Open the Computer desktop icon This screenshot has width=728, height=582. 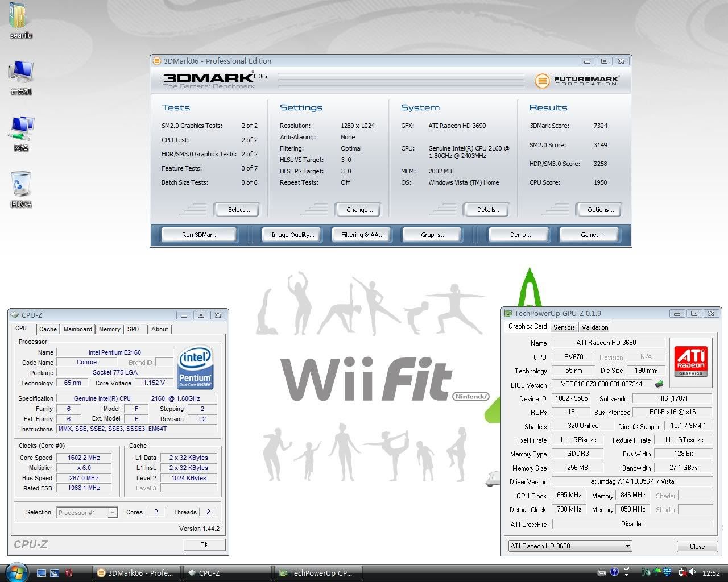[20, 77]
